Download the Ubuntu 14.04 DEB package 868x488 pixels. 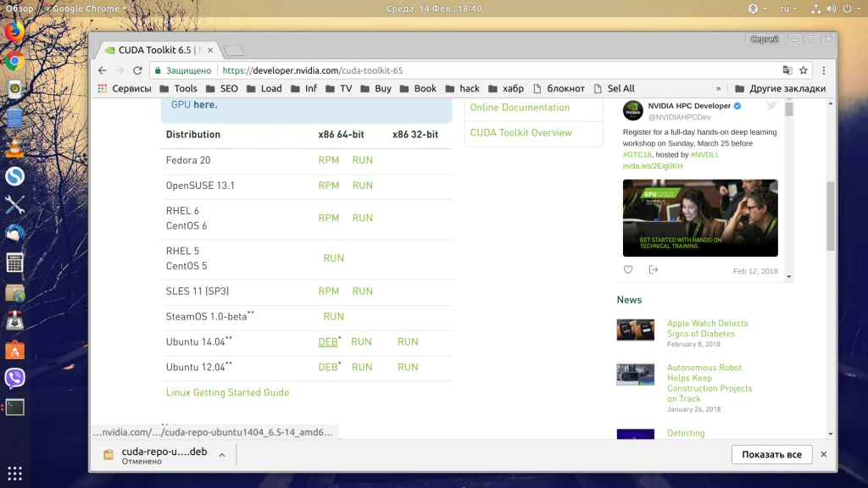(x=328, y=342)
